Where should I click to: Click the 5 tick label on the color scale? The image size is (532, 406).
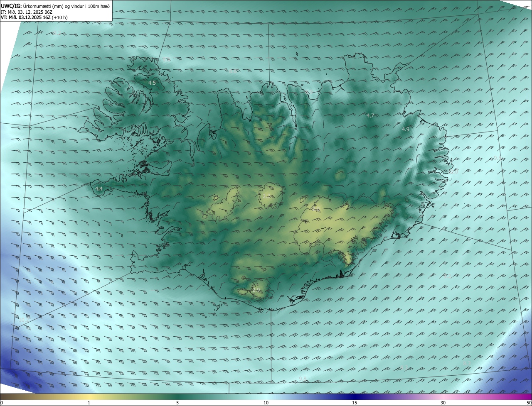(177, 403)
